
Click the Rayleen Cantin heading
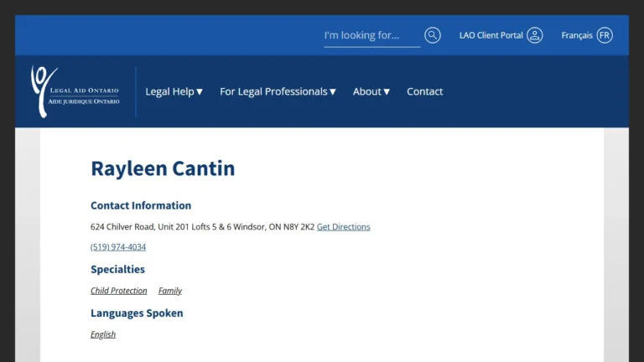[163, 168]
